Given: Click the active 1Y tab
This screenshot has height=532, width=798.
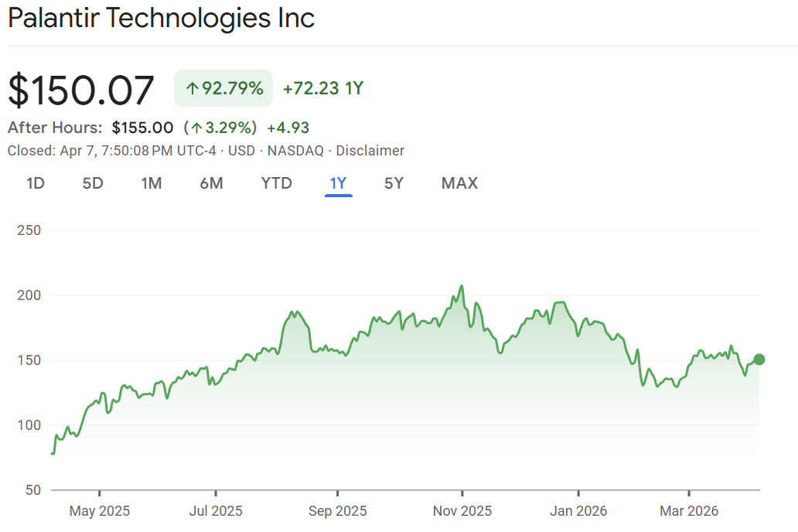Looking at the screenshot, I should pyautogui.click(x=338, y=183).
